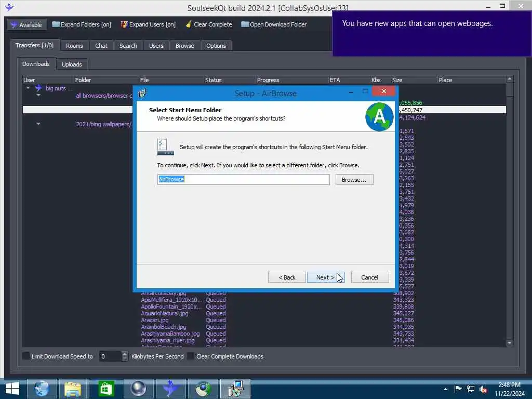This screenshot has height=399, width=532.
Task: Click the Browse... button in setup
Action: [x=354, y=179]
